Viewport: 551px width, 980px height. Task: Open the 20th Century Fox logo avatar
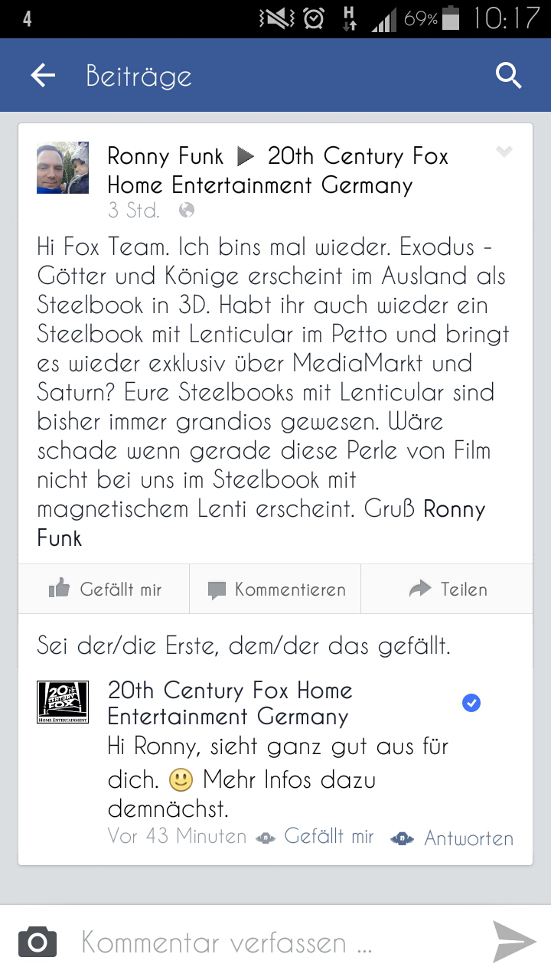(63, 701)
